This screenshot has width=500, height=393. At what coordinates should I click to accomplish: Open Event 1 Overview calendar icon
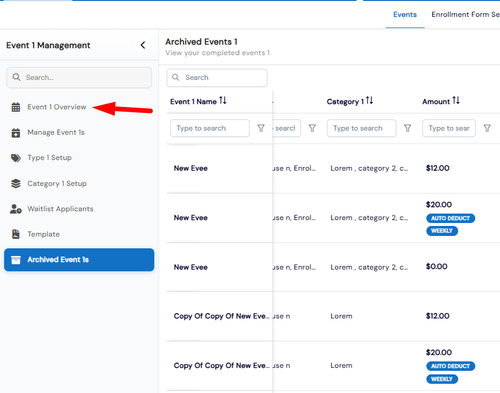[x=16, y=107]
